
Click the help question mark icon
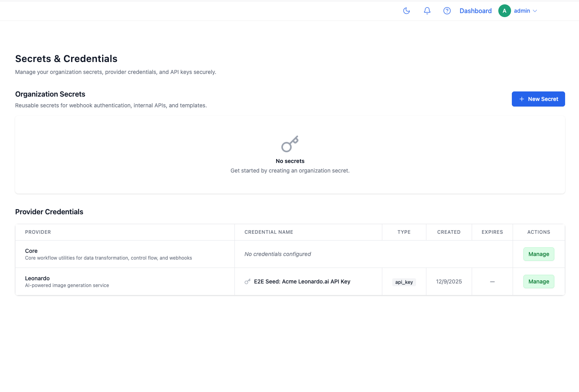(x=447, y=11)
